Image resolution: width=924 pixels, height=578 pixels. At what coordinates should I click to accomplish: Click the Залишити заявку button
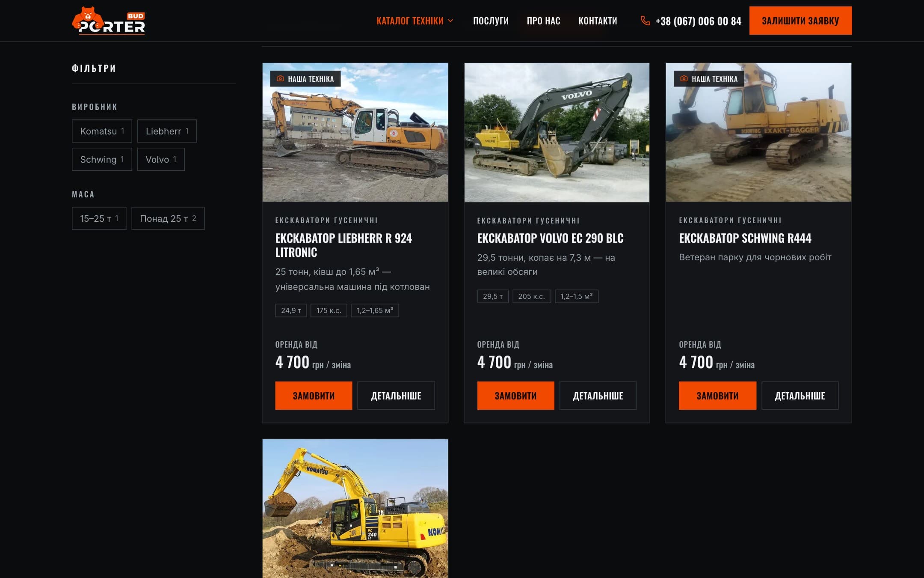(800, 21)
